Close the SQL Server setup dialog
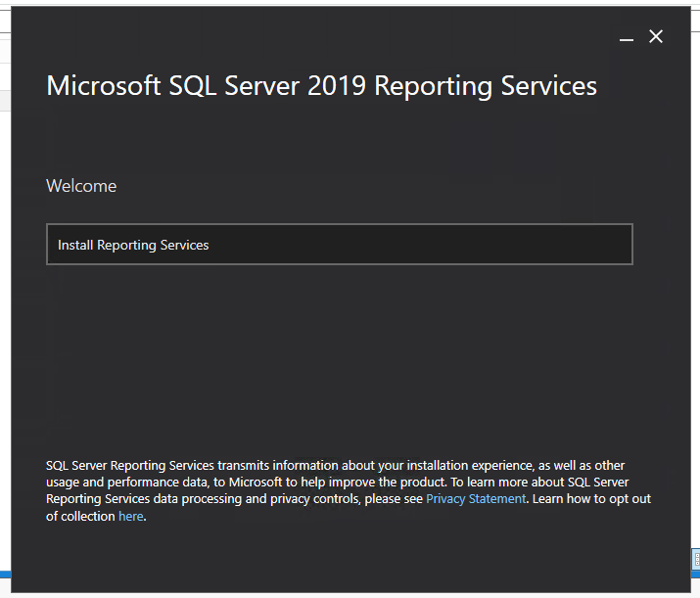 [x=656, y=36]
